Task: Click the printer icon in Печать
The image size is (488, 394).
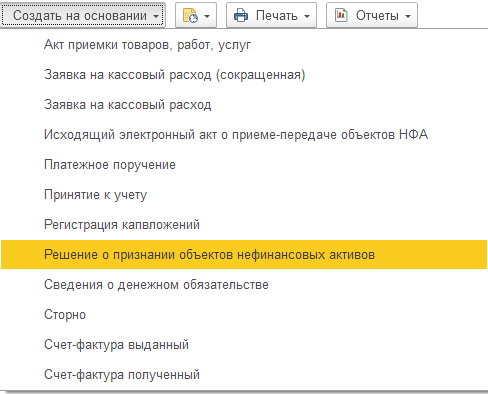Action: coord(241,16)
